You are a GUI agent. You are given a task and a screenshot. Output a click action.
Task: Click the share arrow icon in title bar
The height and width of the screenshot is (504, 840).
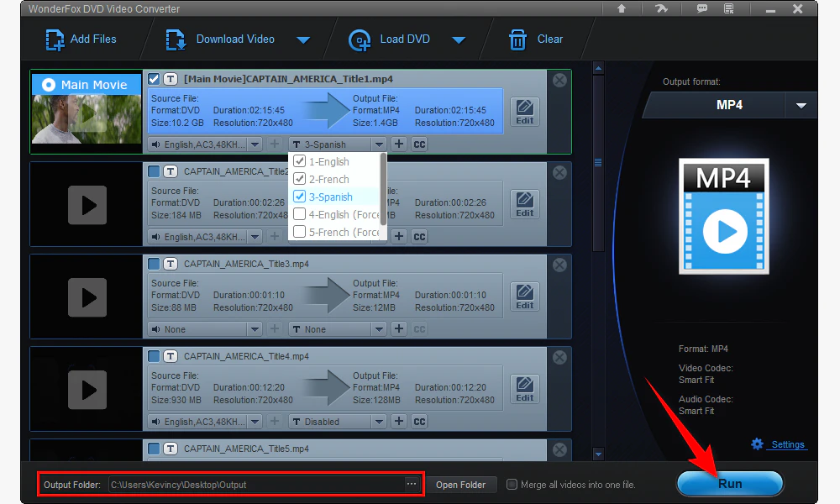pos(661,8)
